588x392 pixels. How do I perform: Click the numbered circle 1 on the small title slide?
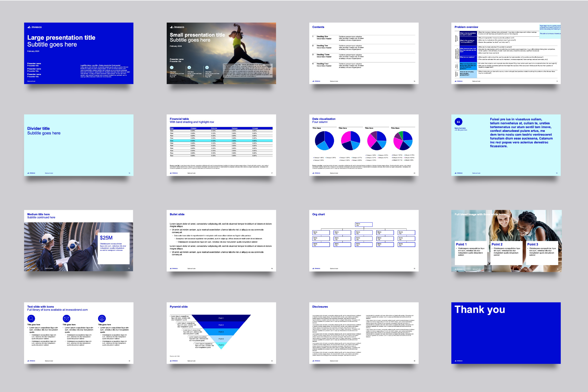point(171,67)
